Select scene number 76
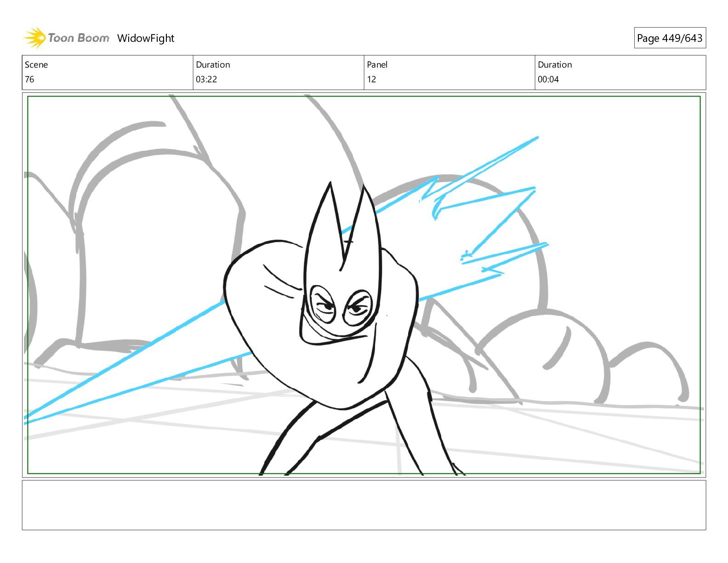Image resolution: width=728 pixels, height=563 pixels. click(29, 79)
